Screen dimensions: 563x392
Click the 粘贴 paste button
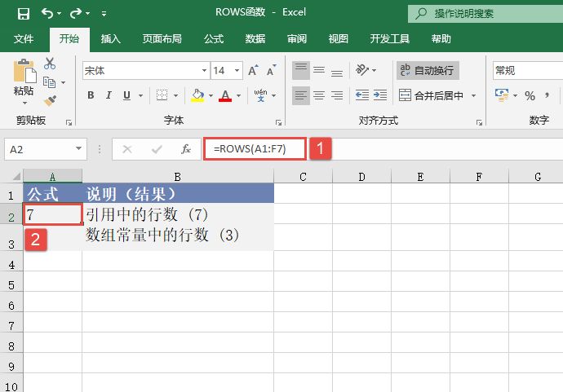point(24,81)
